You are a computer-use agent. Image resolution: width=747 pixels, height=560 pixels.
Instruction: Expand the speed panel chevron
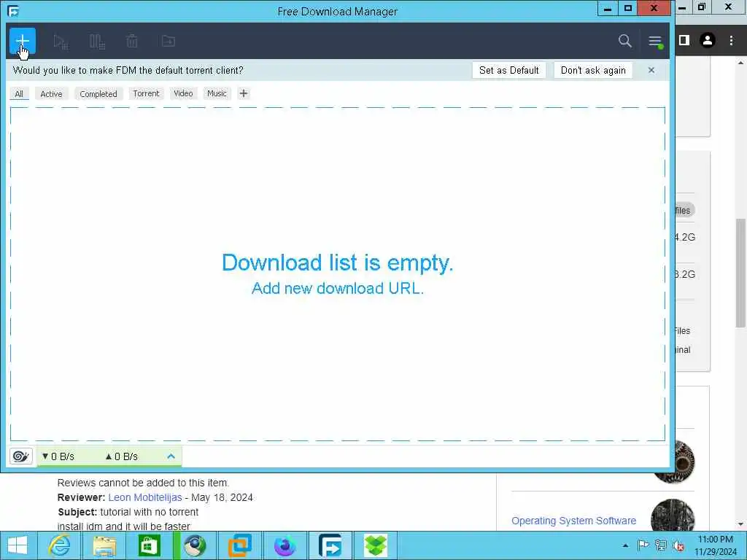pyautogui.click(x=171, y=456)
